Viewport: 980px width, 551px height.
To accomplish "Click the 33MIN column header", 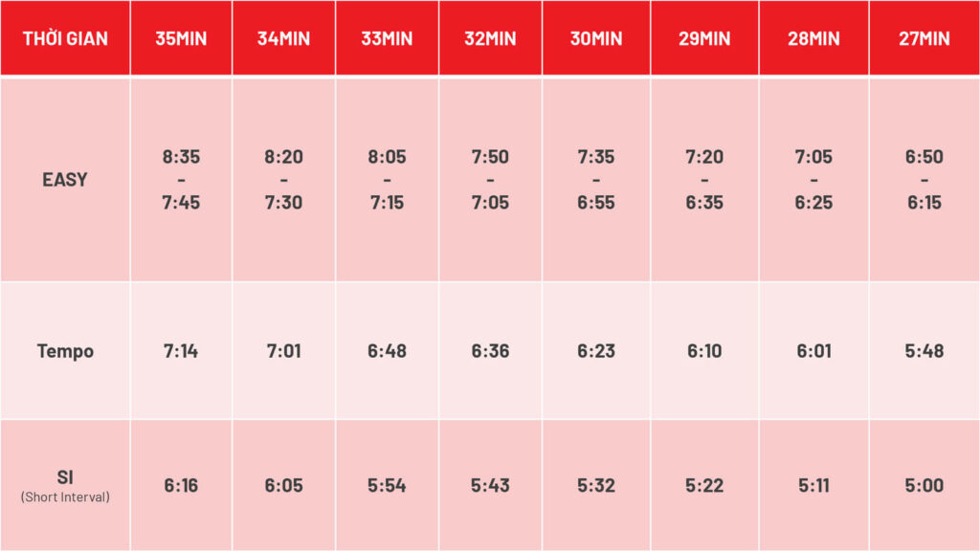I will point(387,38).
